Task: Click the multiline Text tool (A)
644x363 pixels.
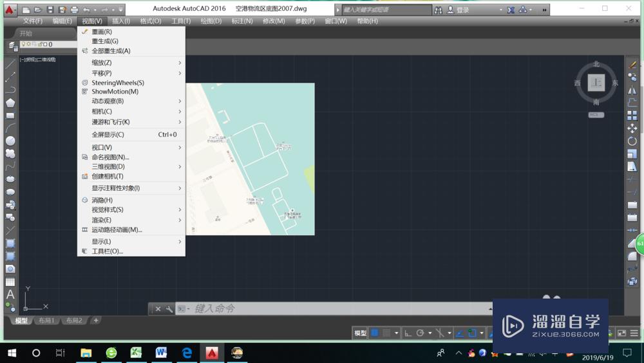Action: pos(10,295)
